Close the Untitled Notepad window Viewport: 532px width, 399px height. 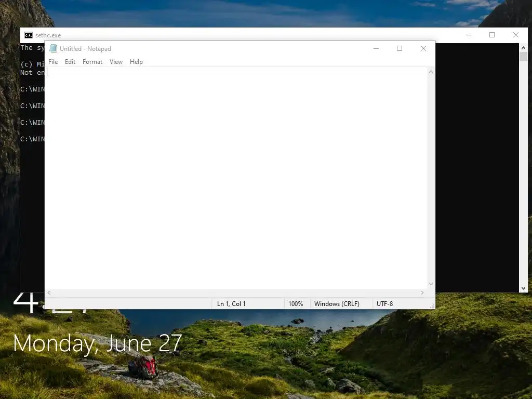coord(423,48)
